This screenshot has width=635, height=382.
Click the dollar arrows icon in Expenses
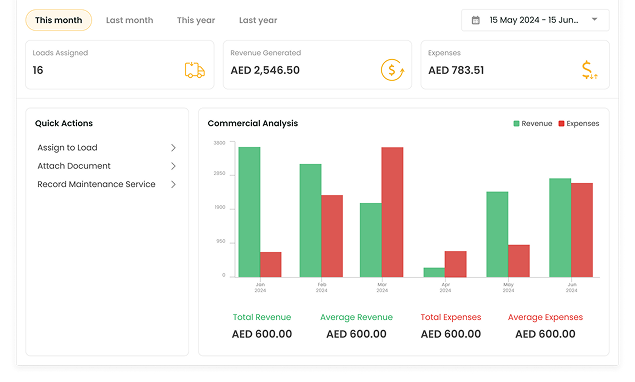pyautogui.click(x=589, y=70)
